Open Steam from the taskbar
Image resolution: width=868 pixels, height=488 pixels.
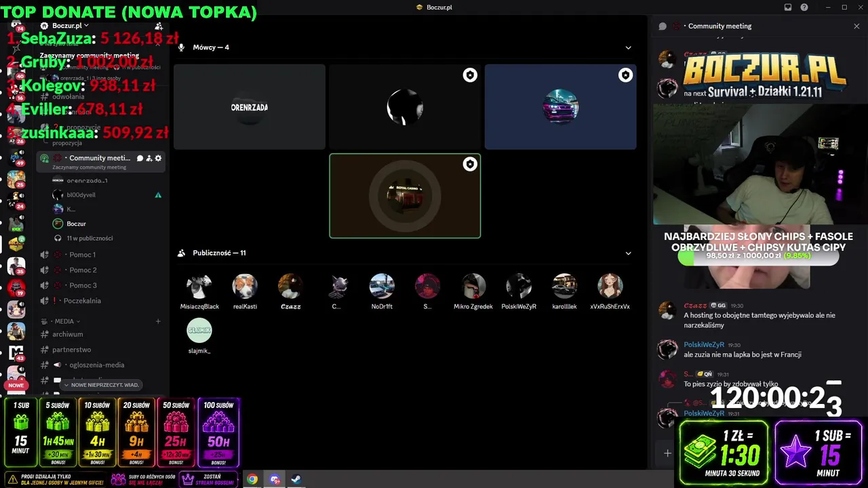(x=296, y=479)
